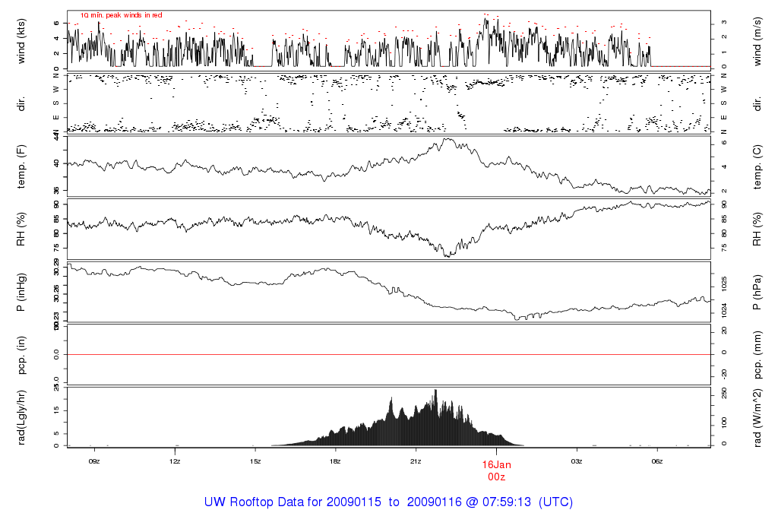Screen dimensions: 778x532
Task: Select the "1024" hPa tick value
Action: point(724,310)
